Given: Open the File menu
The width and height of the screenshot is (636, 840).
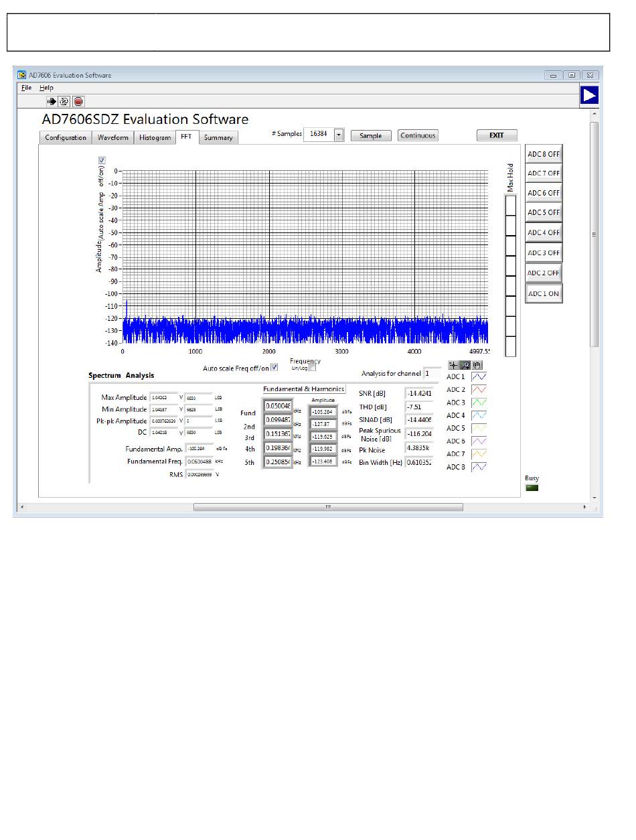Looking at the screenshot, I should click(x=26, y=88).
